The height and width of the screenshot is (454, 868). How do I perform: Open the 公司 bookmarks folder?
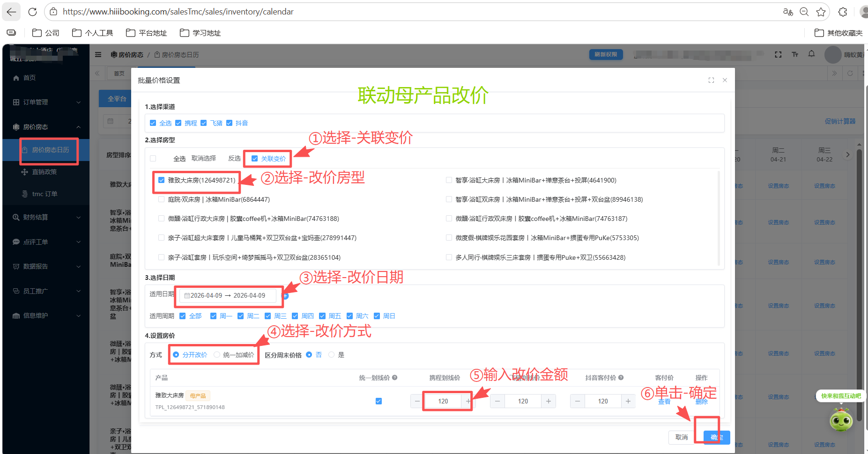tap(45, 33)
